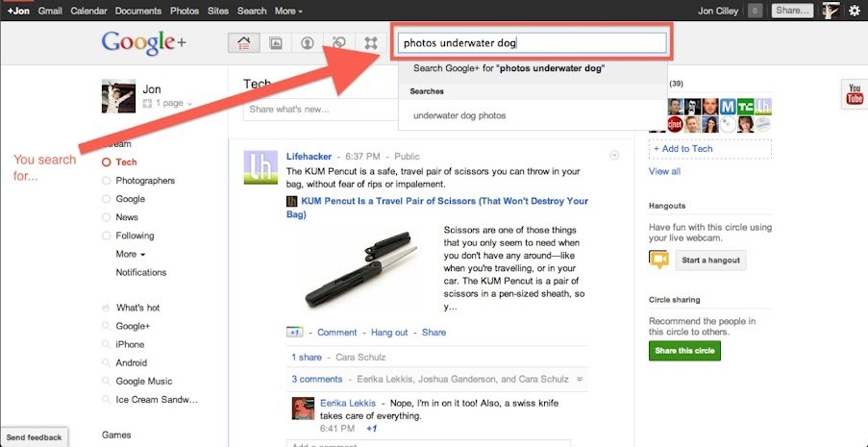
Task: Click the +1 button under Lifehacker post
Action: pyautogui.click(x=294, y=333)
